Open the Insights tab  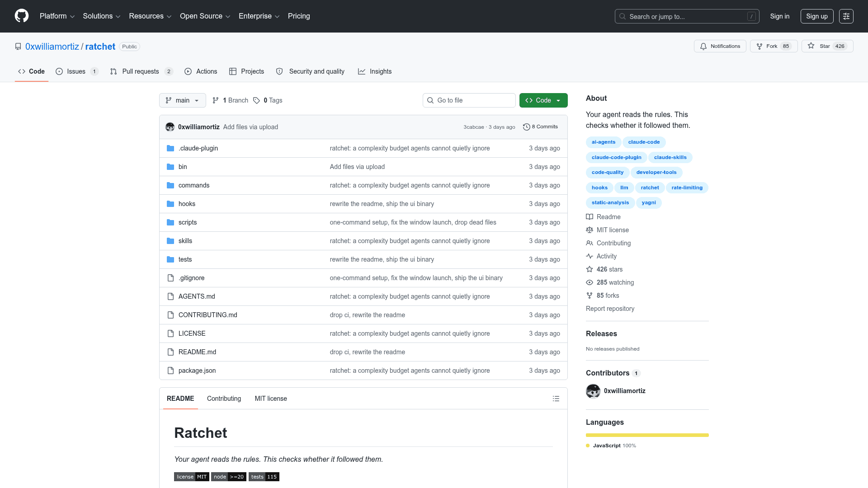click(x=375, y=71)
